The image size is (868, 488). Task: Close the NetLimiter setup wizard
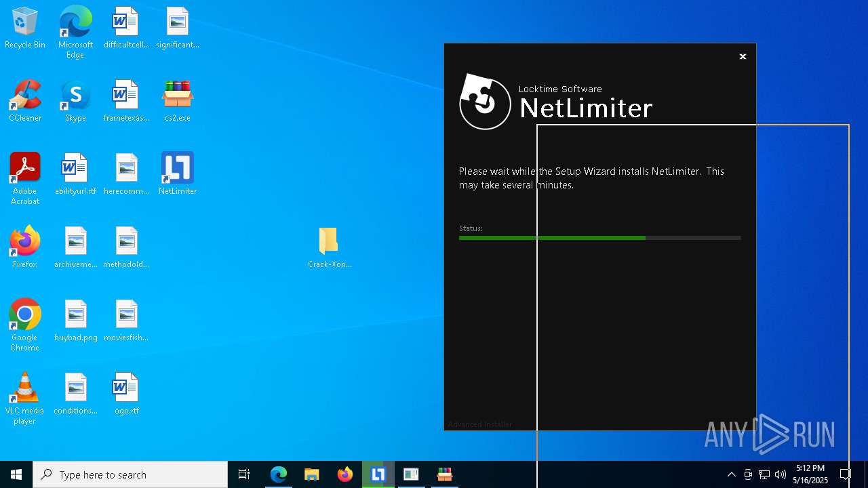743,57
